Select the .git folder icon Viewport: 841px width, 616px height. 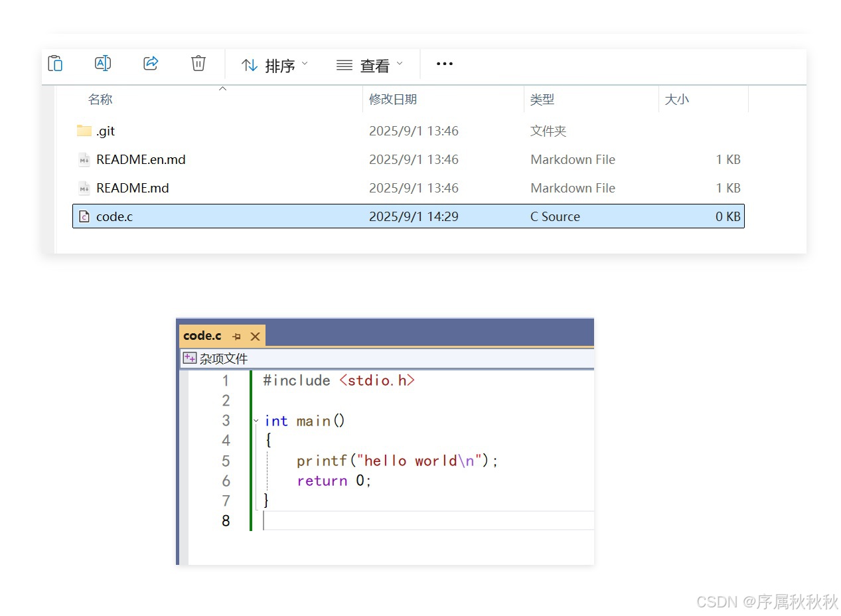(84, 130)
